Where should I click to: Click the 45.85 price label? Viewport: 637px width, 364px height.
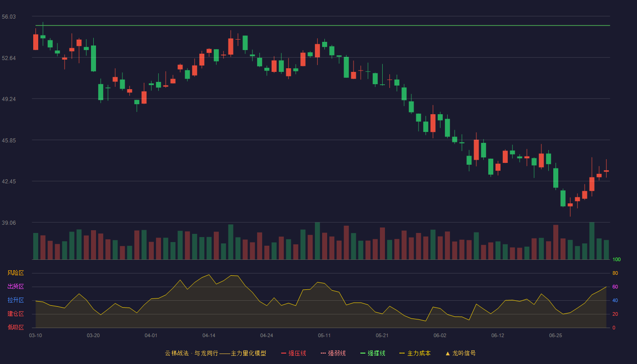9,141
